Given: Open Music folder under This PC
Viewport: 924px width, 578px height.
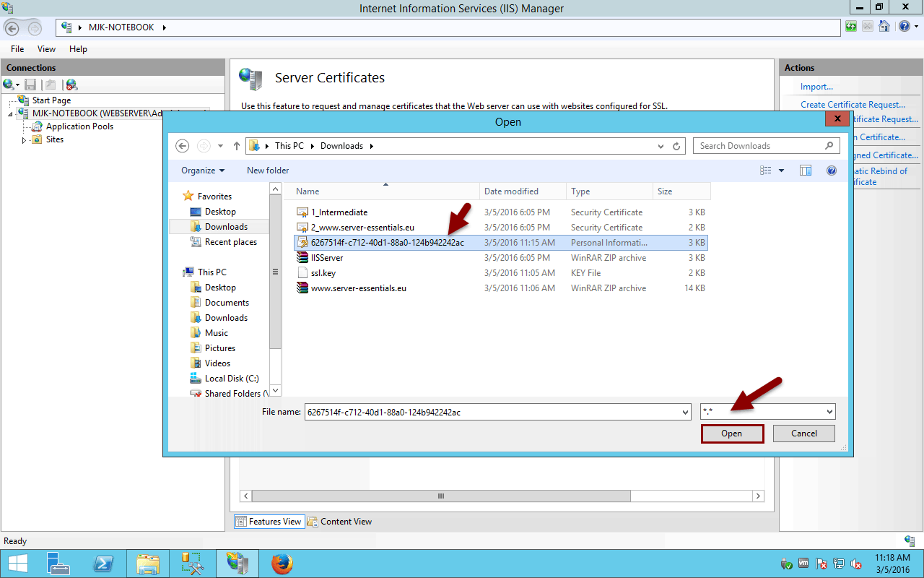Looking at the screenshot, I should tap(216, 333).
